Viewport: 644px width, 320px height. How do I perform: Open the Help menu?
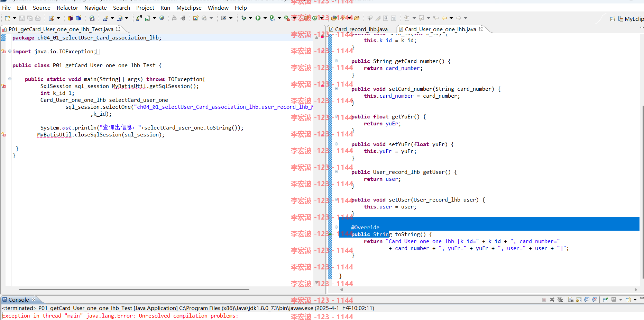tap(241, 8)
